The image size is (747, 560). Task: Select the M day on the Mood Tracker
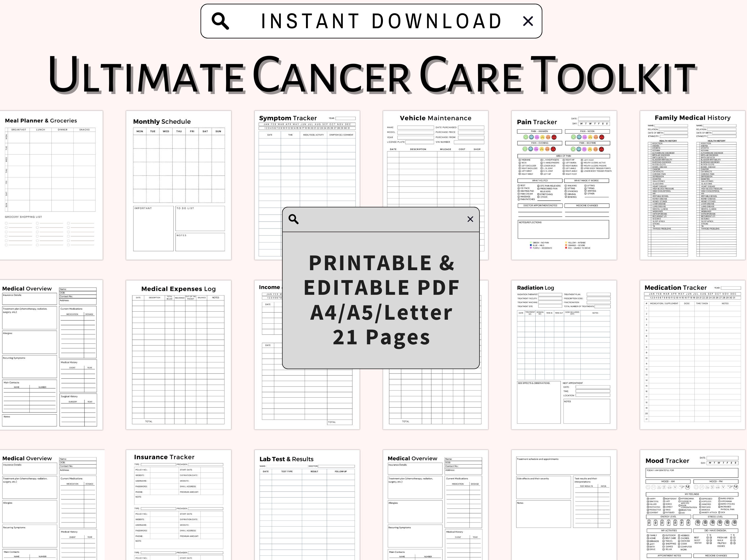(710, 463)
